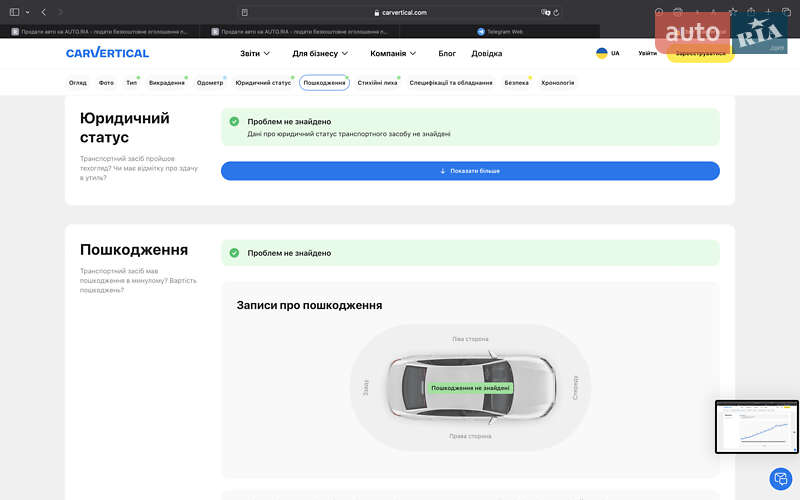Select the Юридичний статус tab
Viewport: 800px width, 500px height.
pyautogui.click(x=263, y=83)
